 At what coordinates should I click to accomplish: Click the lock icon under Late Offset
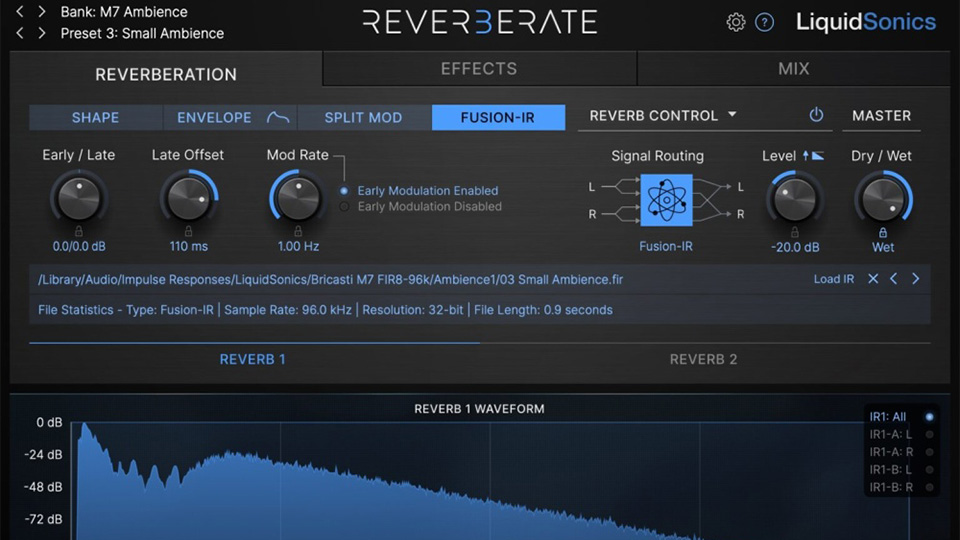(x=188, y=232)
